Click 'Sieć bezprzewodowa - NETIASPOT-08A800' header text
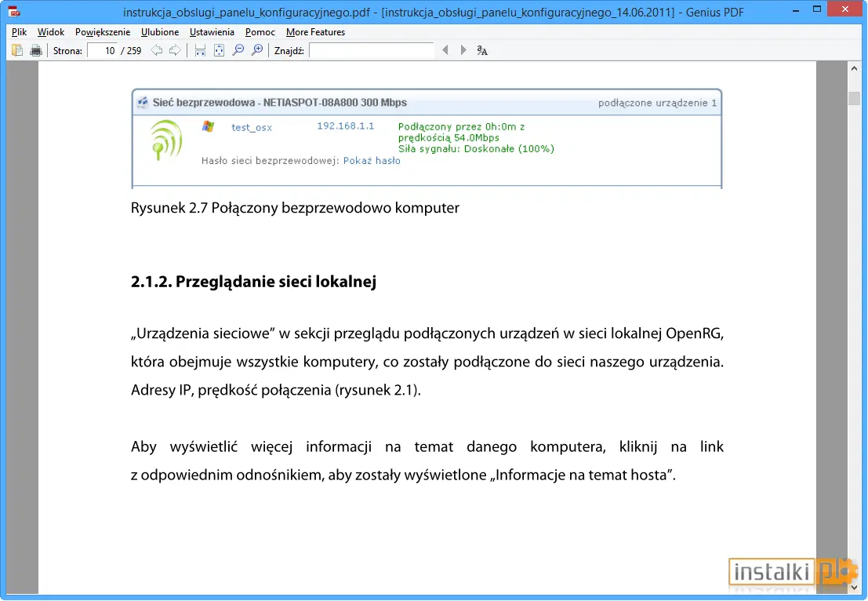 click(255, 103)
